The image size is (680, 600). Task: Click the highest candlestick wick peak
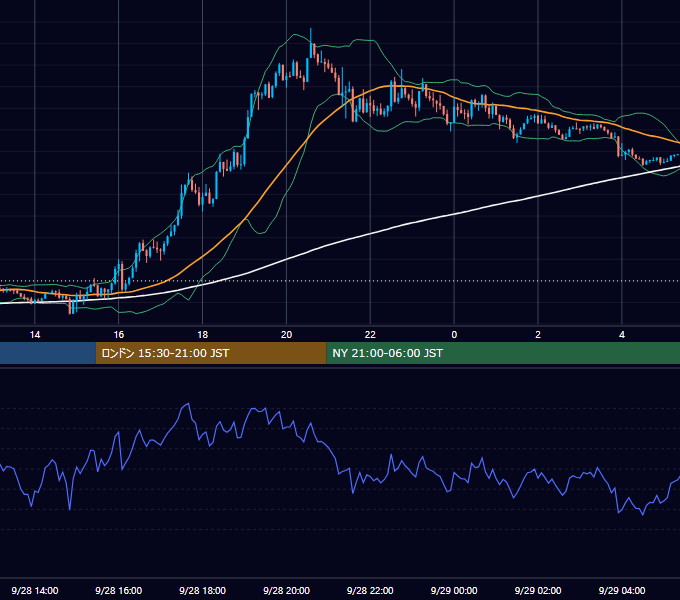coord(311,29)
